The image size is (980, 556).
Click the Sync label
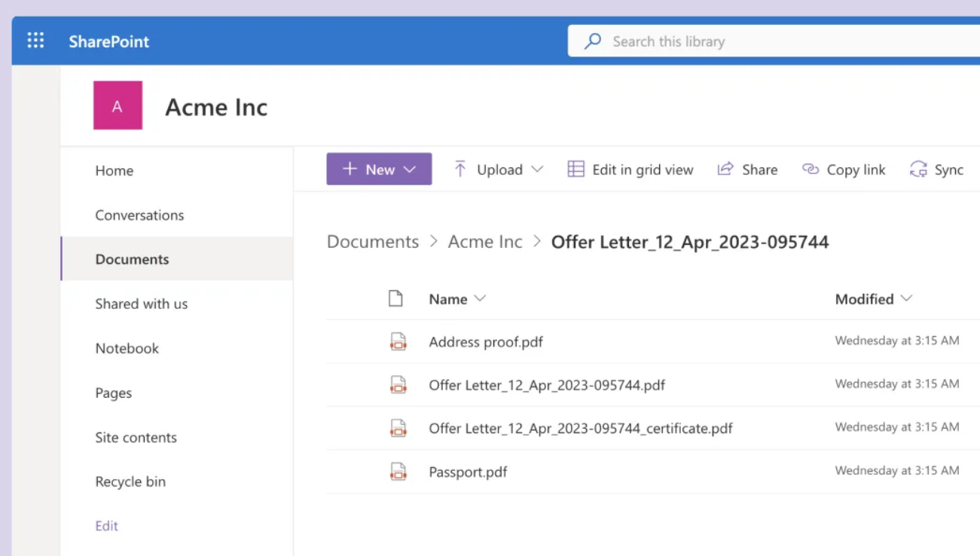tap(949, 170)
